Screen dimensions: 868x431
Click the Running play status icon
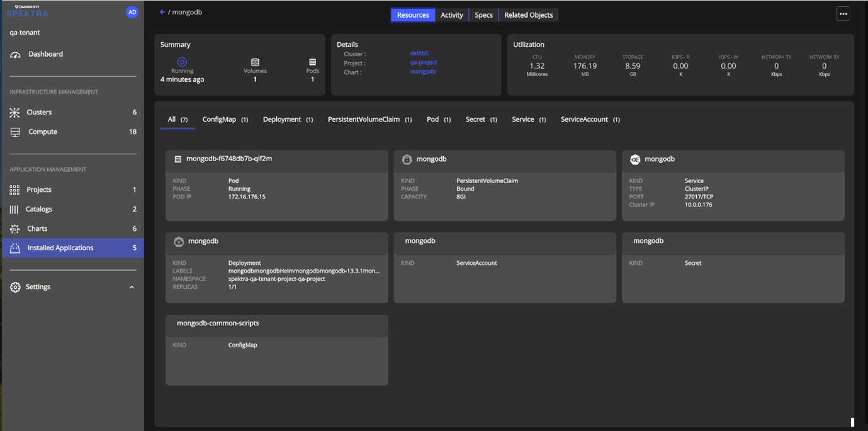pos(182,62)
